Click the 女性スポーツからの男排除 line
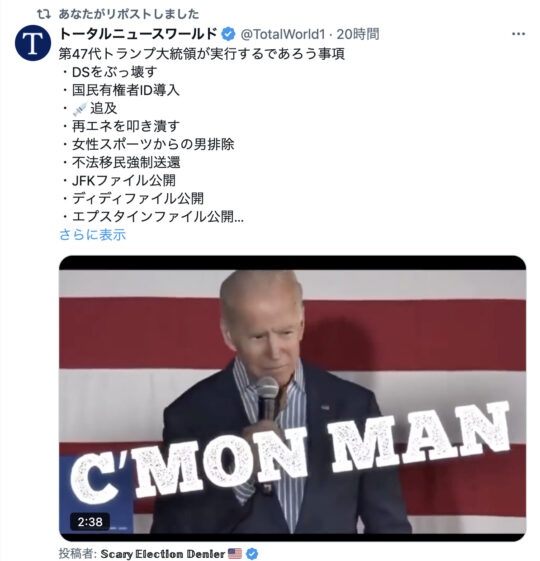This screenshot has width=540, height=561. (153, 144)
